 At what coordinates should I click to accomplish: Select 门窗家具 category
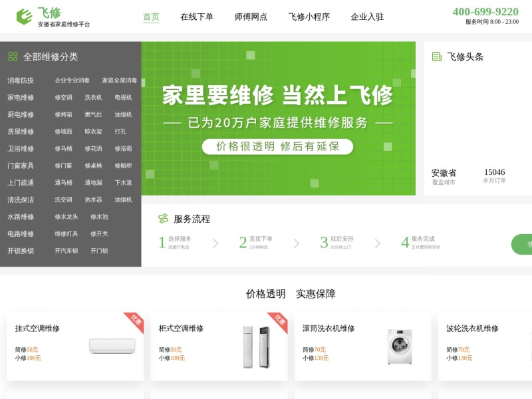pyautogui.click(x=21, y=166)
